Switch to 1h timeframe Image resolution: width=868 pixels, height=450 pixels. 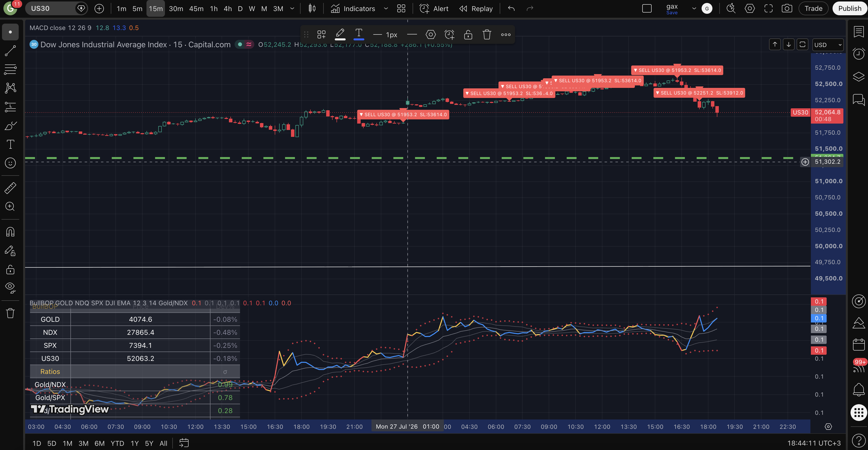214,8
